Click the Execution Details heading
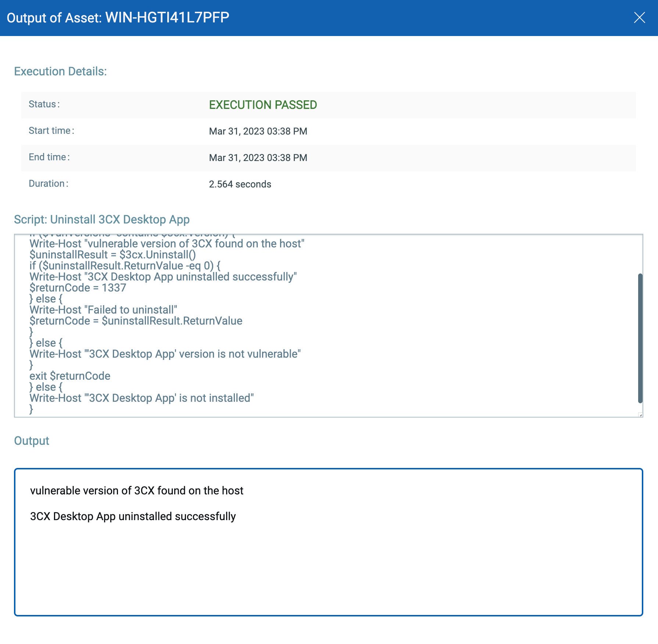This screenshot has height=644, width=658. click(x=60, y=71)
